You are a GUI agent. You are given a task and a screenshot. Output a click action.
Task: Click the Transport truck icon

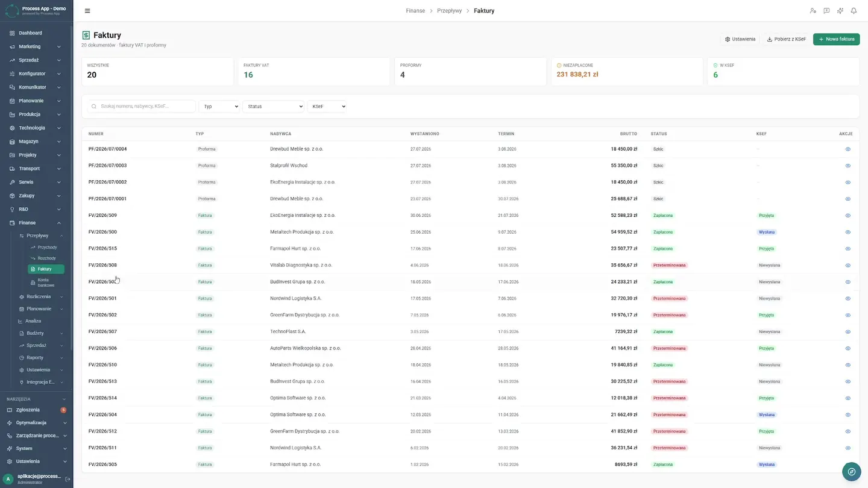pyautogui.click(x=12, y=169)
